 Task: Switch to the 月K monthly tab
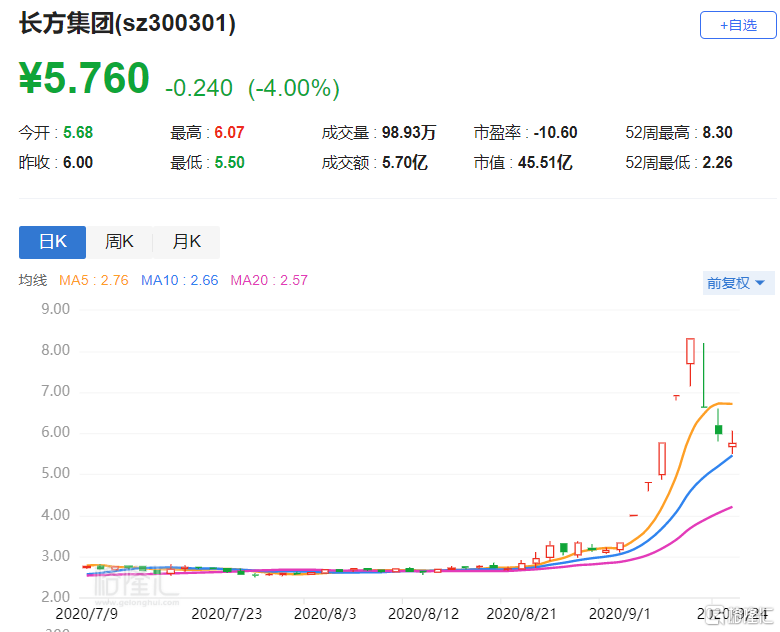point(186,242)
